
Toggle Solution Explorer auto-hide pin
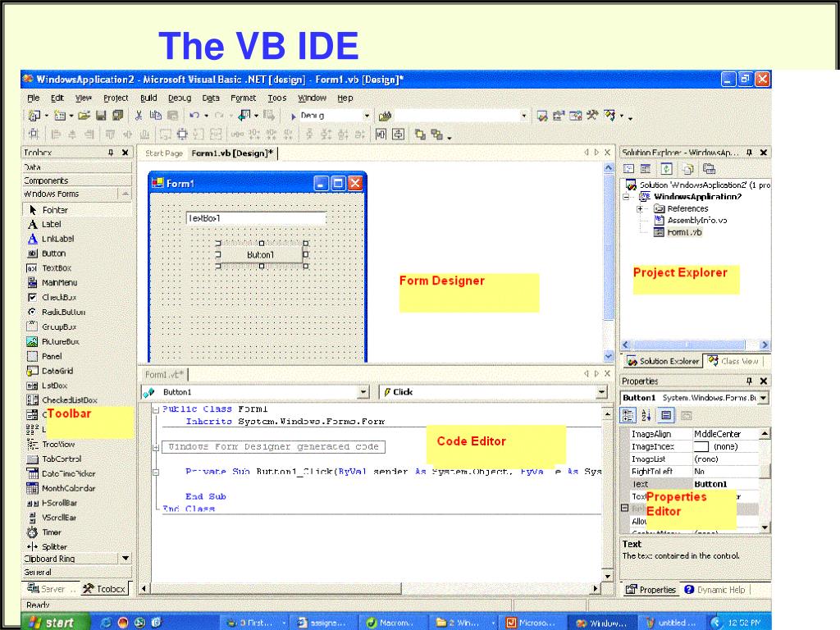click(750, 153)
